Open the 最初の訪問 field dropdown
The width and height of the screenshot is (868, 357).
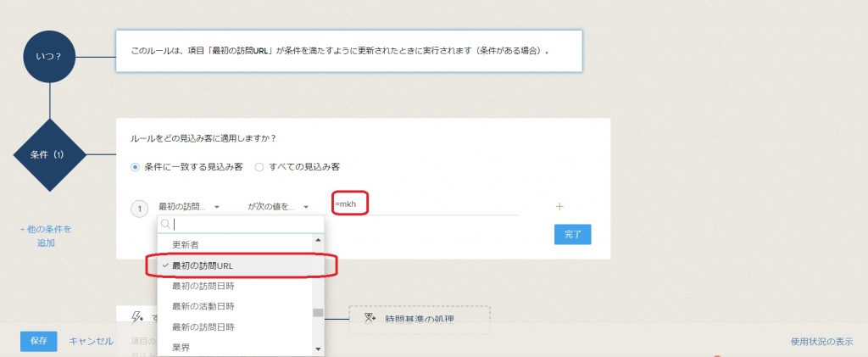click(189, 206)
